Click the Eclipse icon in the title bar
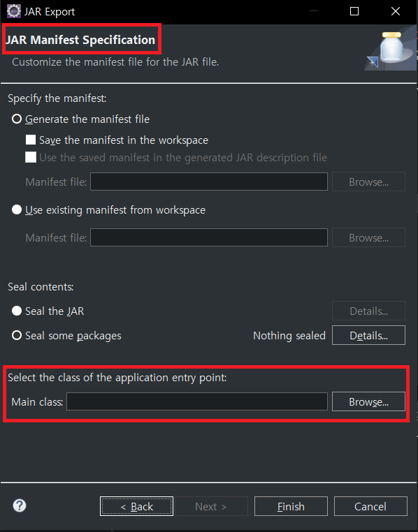Screen dimensions: 418x532 tap(14, 11)
